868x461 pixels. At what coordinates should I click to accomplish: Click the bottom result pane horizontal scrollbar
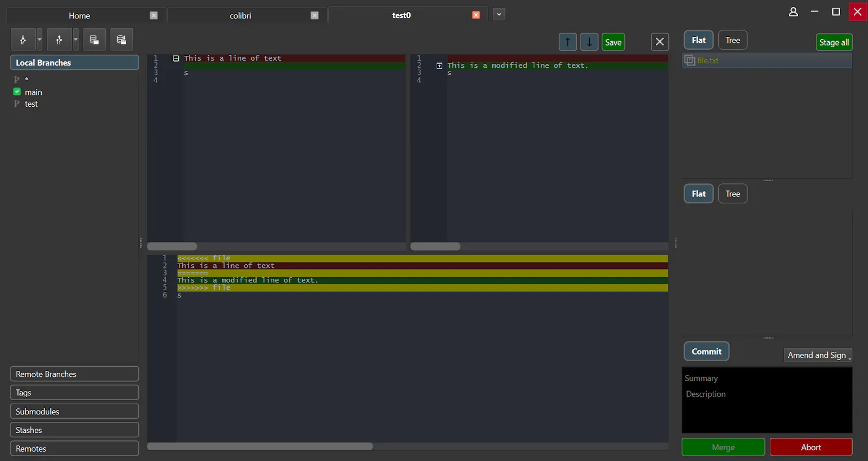coord(260,446)
